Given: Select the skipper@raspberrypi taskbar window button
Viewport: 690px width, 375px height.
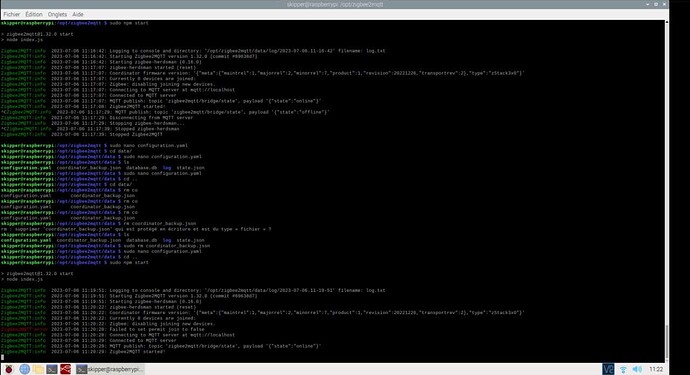Looking at the screenshot, I should [x=110, y=369].
